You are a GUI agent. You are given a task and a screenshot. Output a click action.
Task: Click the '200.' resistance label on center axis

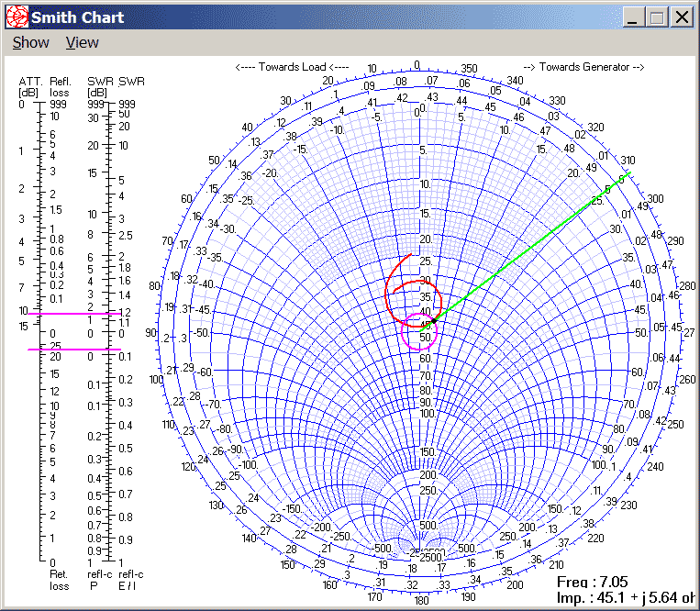click(x=428, y=475)
